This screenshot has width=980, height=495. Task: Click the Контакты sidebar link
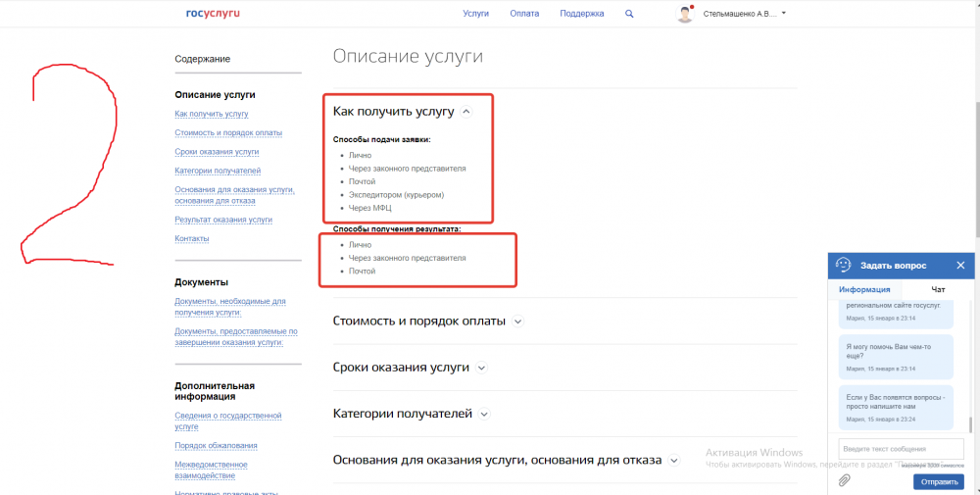click(x=192, y=238)
